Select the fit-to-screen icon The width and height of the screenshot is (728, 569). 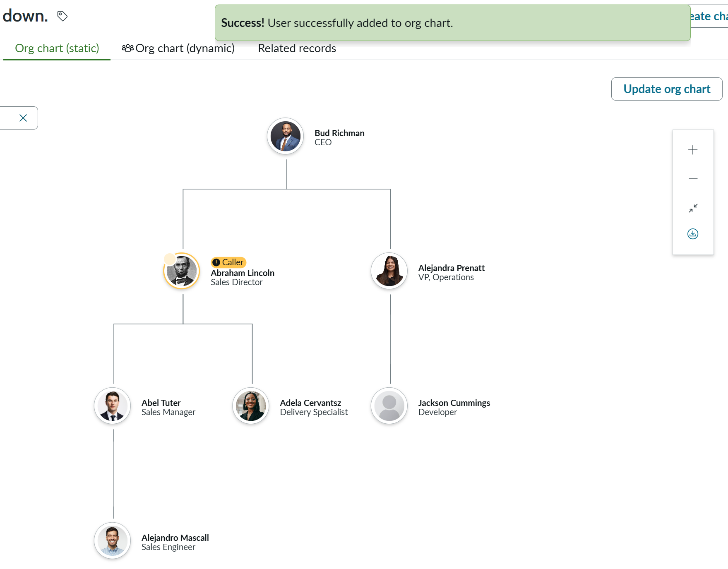[692, 208]
